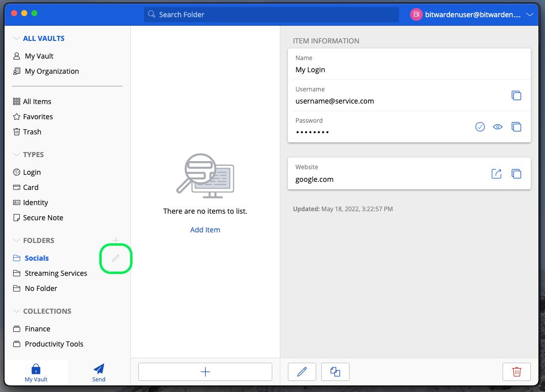This screenshot has height=392, width=545.
Task: Copy the password with its copy icon
Action: click(516, 126)
